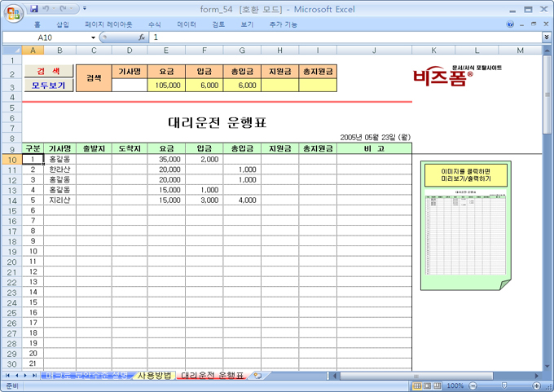Select column A header
The image size is (554, 392).
click(x=33, y=51)
